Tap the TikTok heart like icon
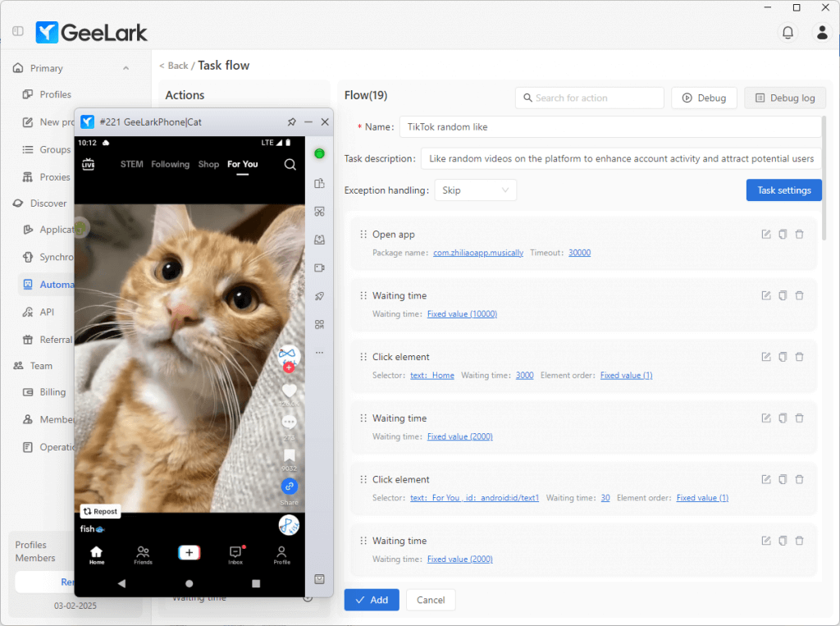This screenshot has width=840, height=626. coord(289,391)
